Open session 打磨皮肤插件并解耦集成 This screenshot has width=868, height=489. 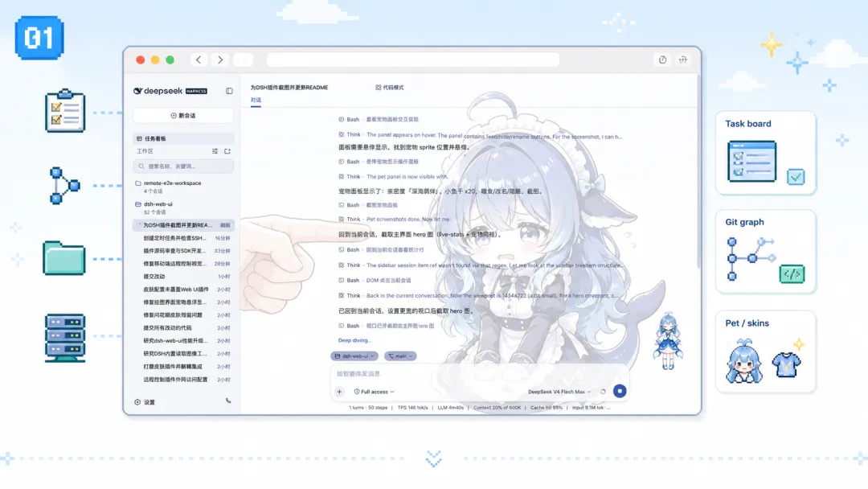[183, 367]
